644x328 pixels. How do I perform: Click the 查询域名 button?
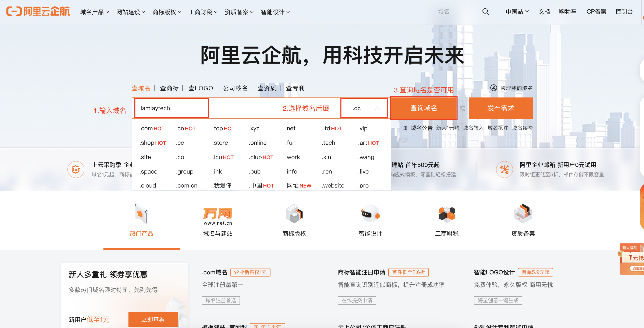(424, 108)
